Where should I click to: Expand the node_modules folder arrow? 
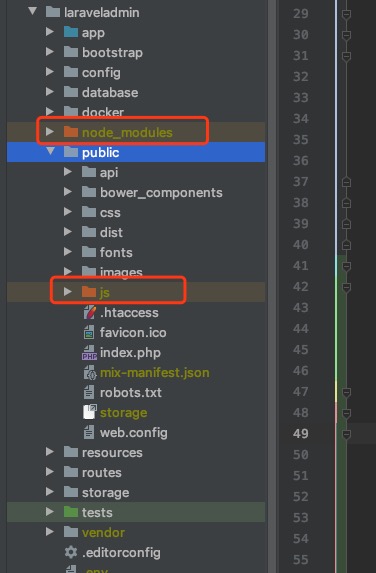point(50,131)
